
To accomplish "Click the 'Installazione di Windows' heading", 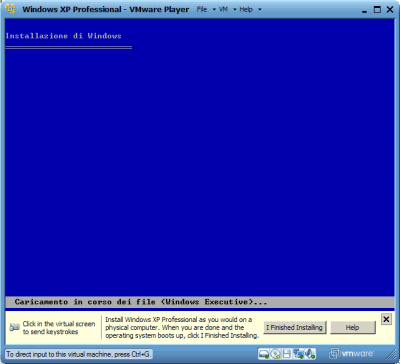I will [63, 36].
